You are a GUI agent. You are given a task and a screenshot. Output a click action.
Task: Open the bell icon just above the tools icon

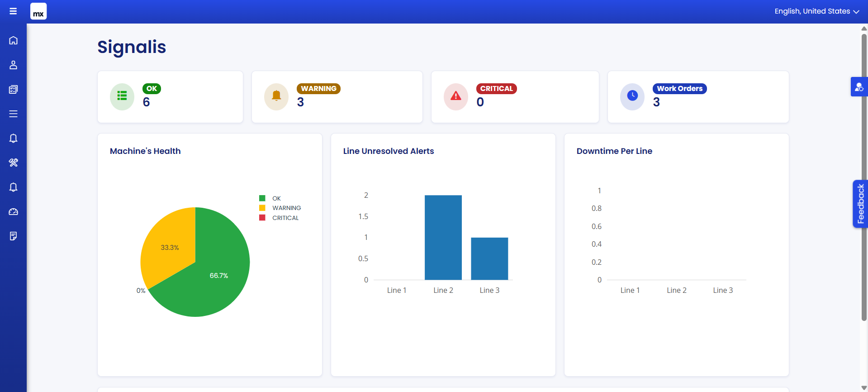13,138
